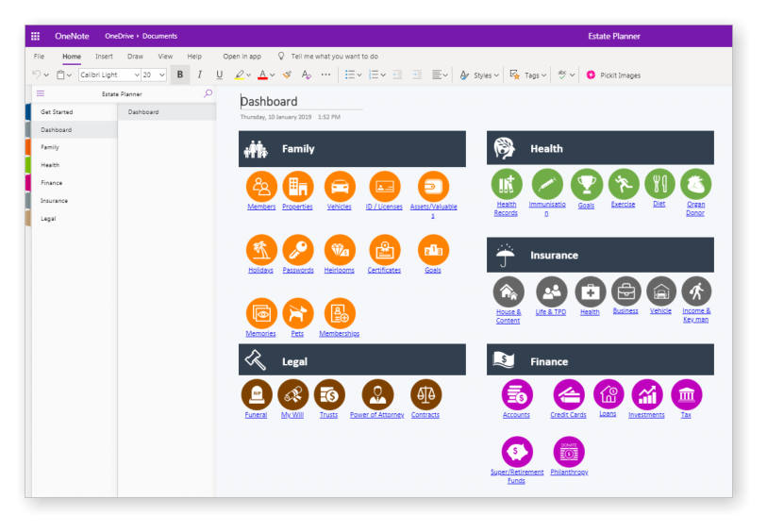Open the app launcher grid icon
This screenshot has width=767, height=532.
(35, 36)
